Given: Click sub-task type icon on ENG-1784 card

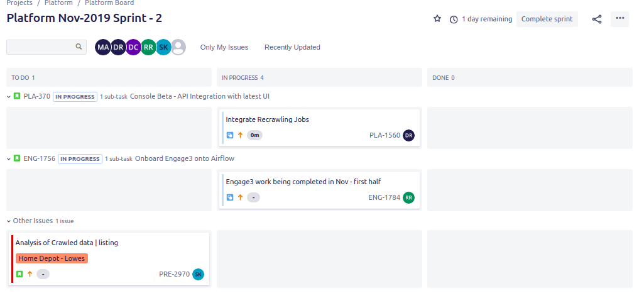Looking at the screenshot, I should (x=230, y=197).
